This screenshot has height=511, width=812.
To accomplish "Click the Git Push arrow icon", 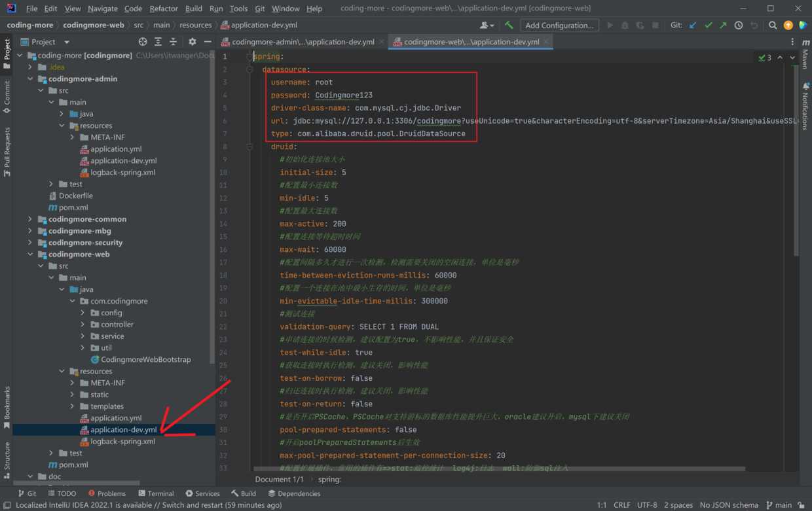I will tap(723, 26).
